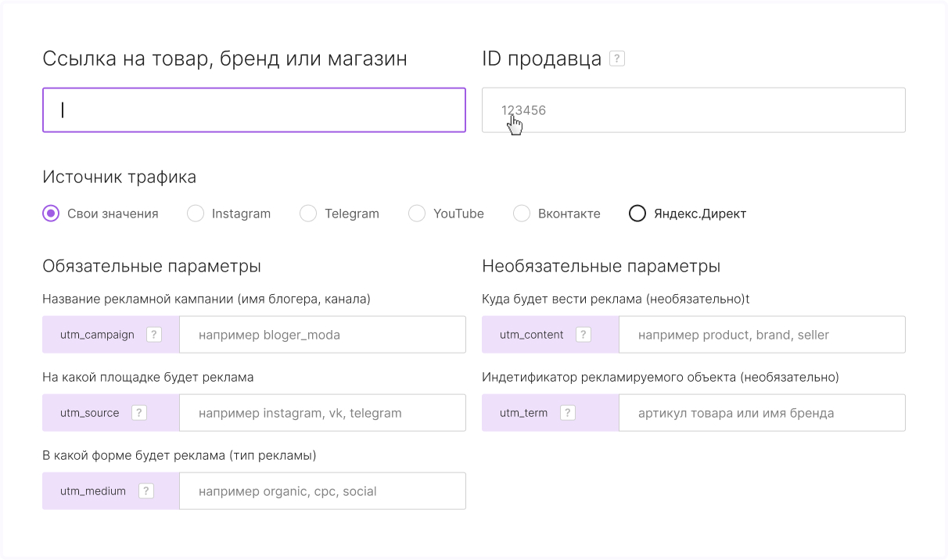Click the utm_content input field
The width and height of the screenshot is (948, 560).
[x=762, y=335]
